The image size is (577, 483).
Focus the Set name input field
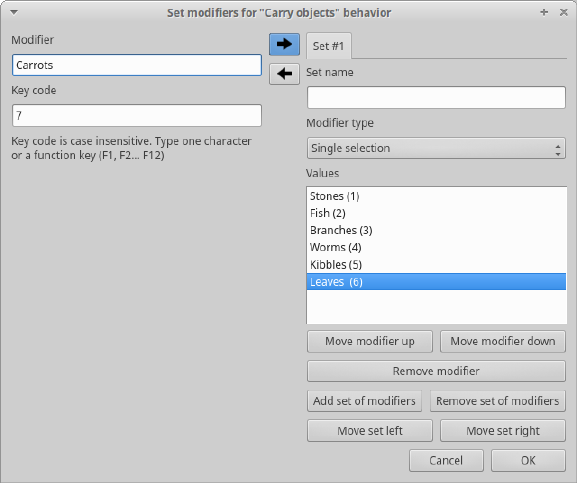[x=436, y=97]
